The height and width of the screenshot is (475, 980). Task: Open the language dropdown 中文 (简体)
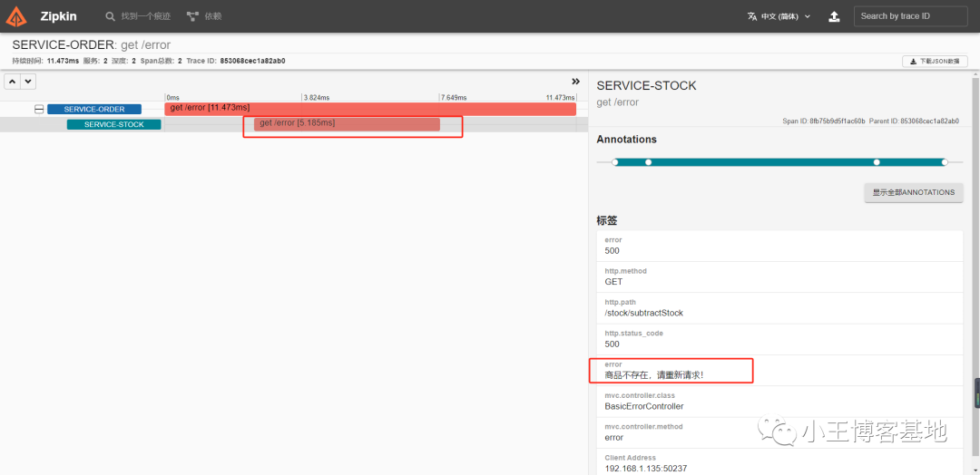779,17
